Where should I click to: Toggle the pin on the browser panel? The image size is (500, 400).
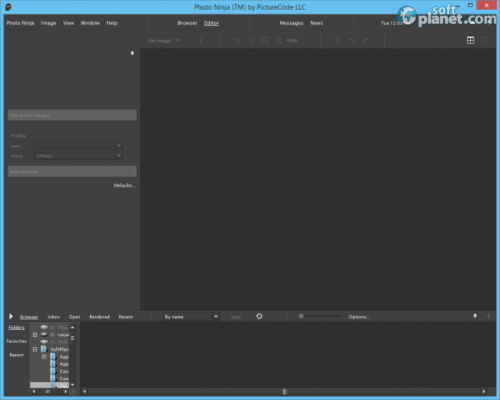tap(475, 316)
